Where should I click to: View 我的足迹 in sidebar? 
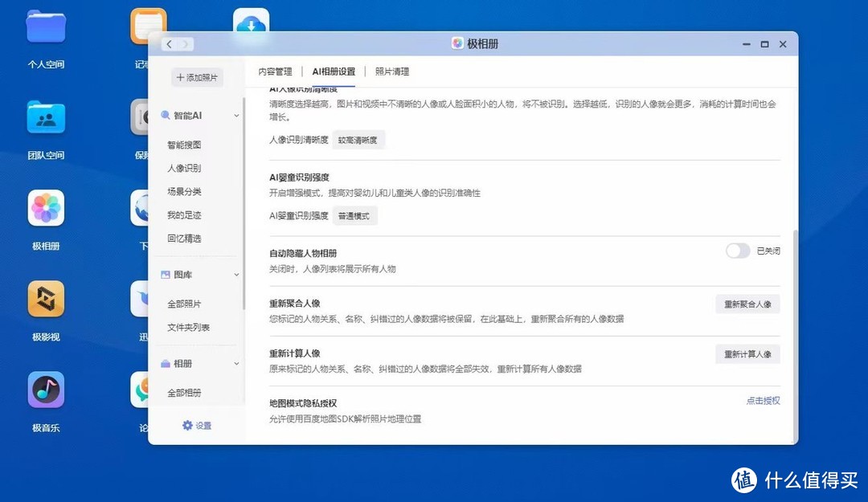pyautogui.click(x=184, y=214)
